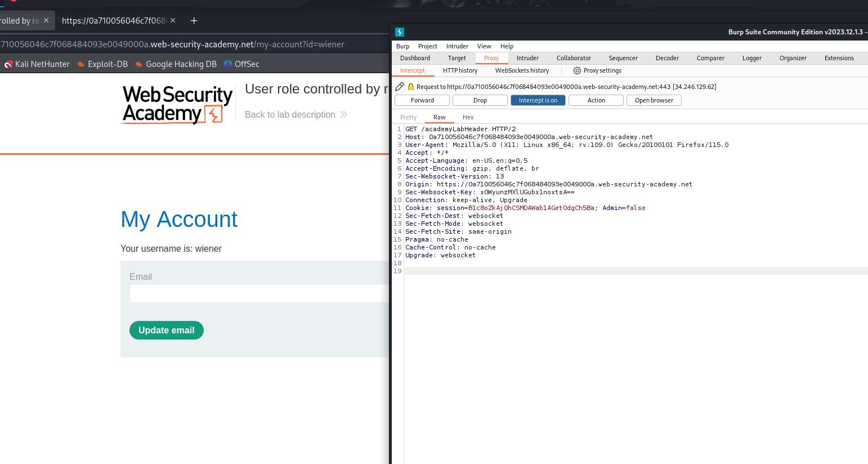868x464 pixels.
Task: Click the Open browser button
Action: tap(654, 100)
